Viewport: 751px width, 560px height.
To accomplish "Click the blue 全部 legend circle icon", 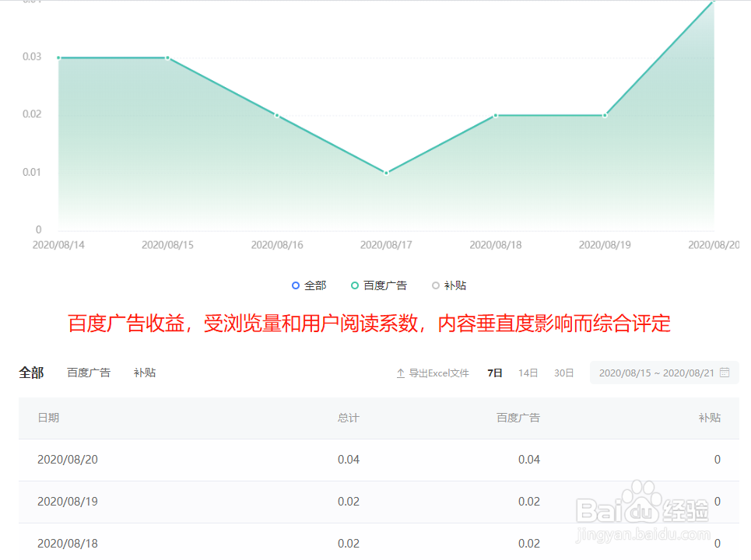I will (296, 285).
